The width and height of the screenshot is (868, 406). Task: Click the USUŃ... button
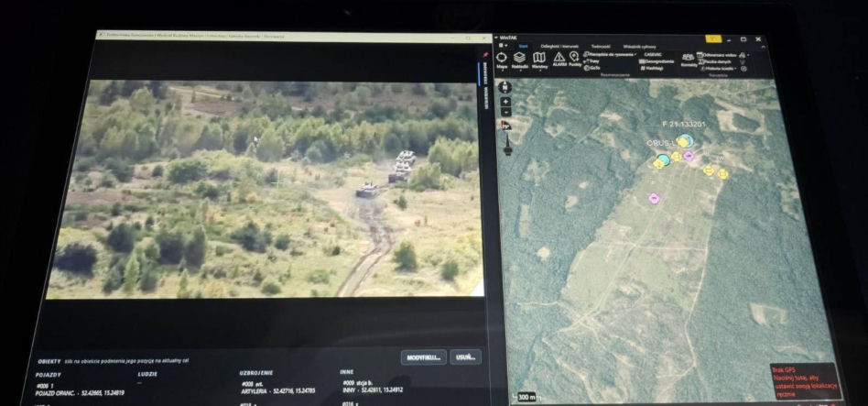pos(465,357)
